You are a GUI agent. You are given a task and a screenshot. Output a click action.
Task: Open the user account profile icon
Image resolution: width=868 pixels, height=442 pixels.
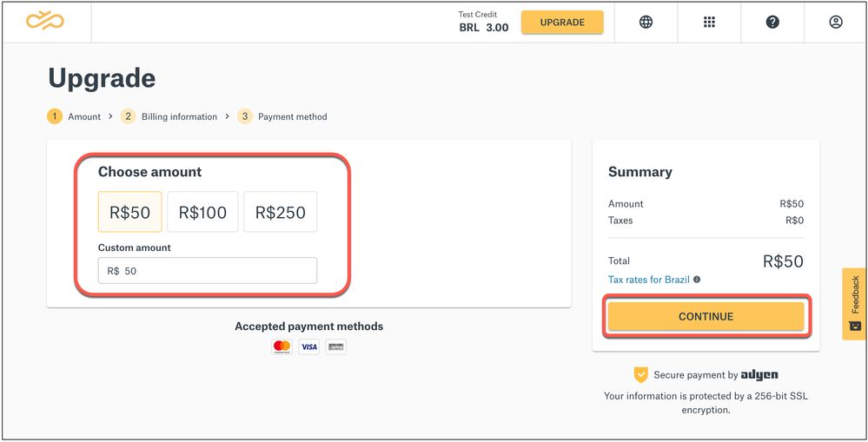[x=836, y=22]
